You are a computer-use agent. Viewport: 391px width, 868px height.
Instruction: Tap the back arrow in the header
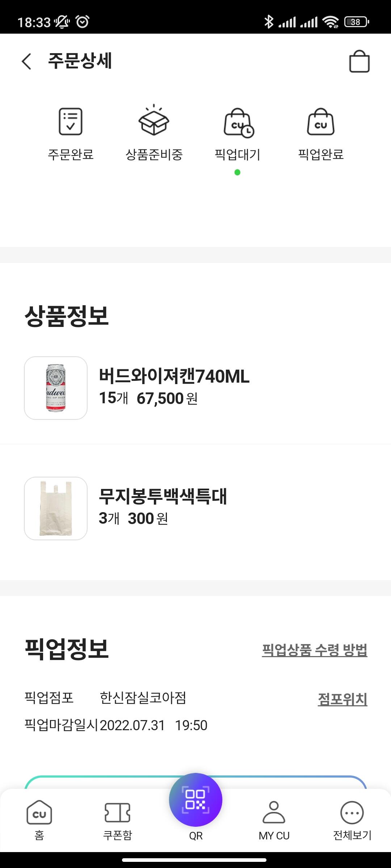pyautogui.click(x=26, y=61)
